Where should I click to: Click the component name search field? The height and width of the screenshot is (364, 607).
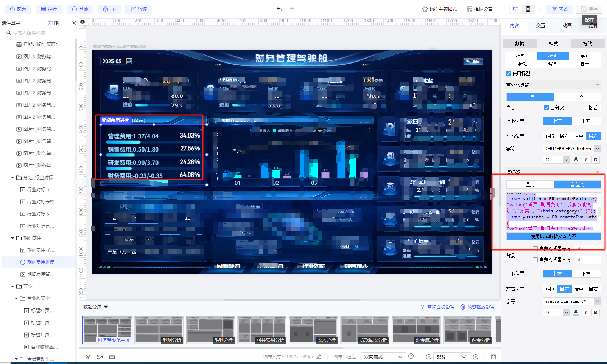(39, 33)
